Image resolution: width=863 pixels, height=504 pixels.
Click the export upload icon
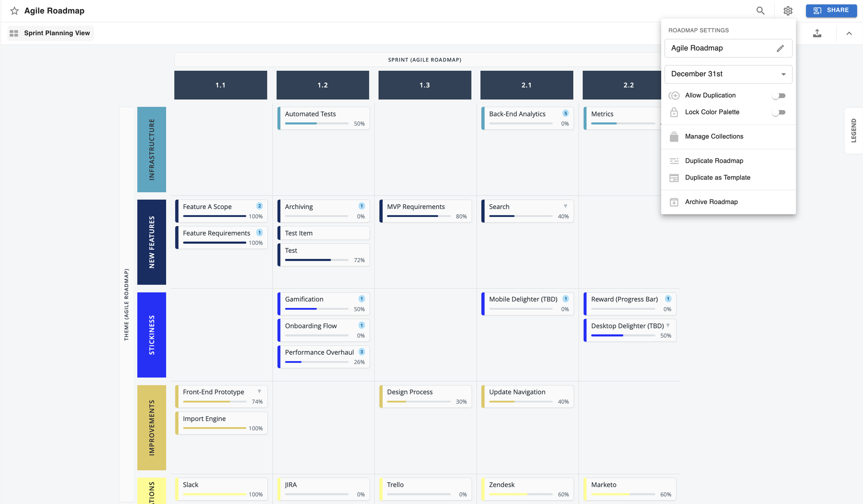pos(817,33)
